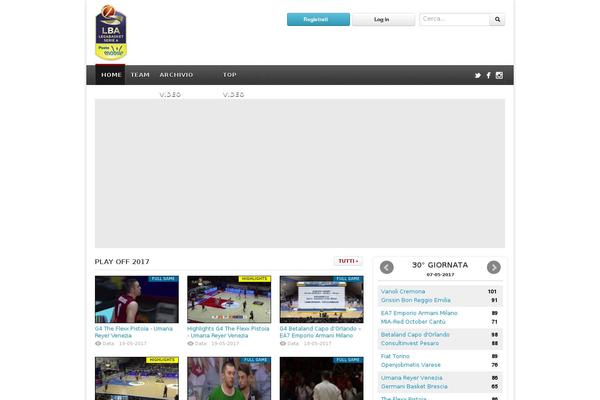Open second-row highlights court thumbnail
The image size is (600, 400).
tap(137, 379)
